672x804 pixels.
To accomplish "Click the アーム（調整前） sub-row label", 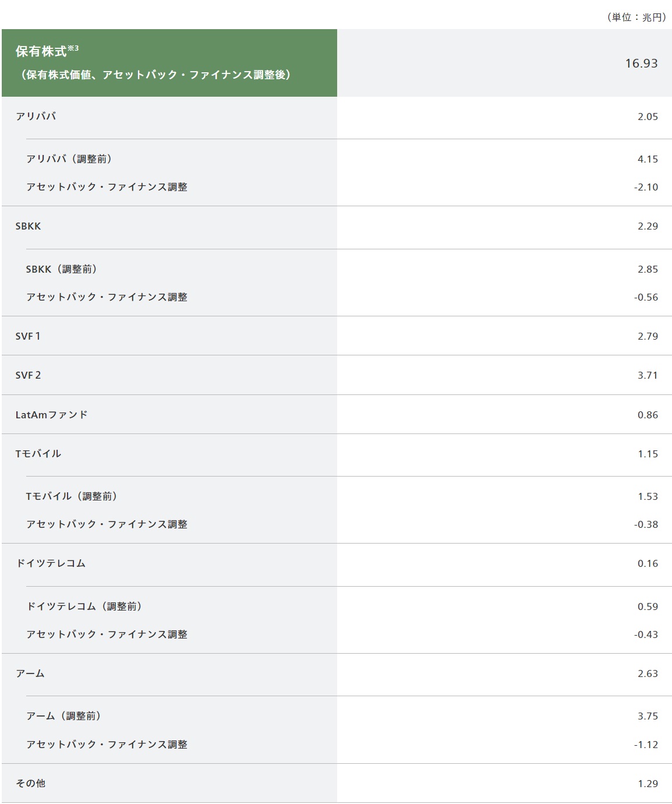I will (63, 716).
